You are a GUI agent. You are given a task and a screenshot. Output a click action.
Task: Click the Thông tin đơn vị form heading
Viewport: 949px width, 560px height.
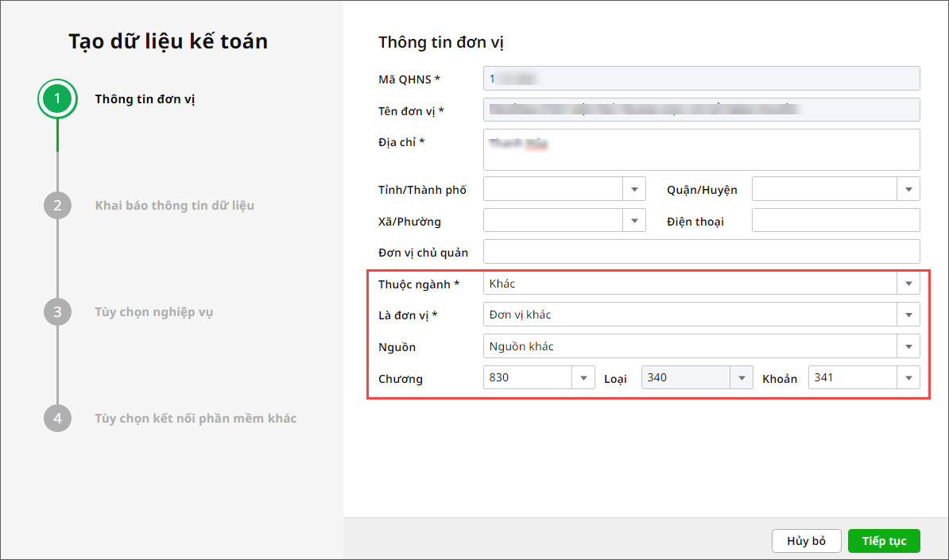pos(440,42)
